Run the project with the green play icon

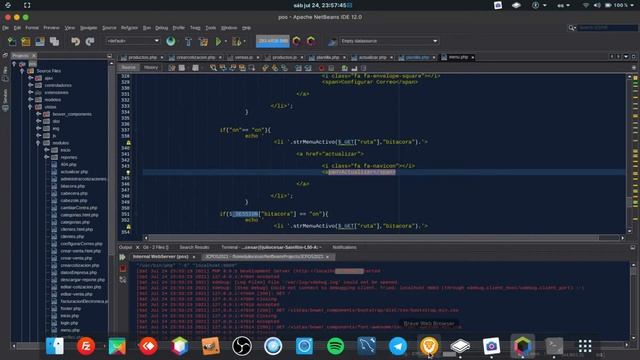(218, 41)
